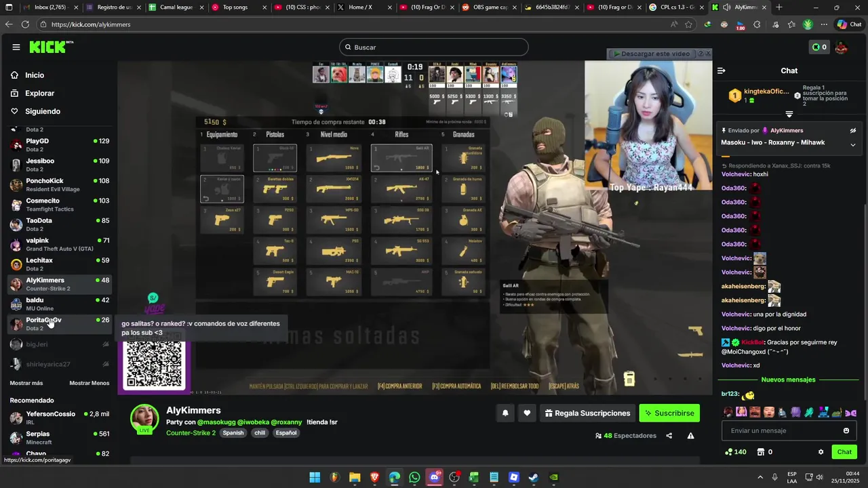Click the Spanish tag
868x488 pixels.
233,432
